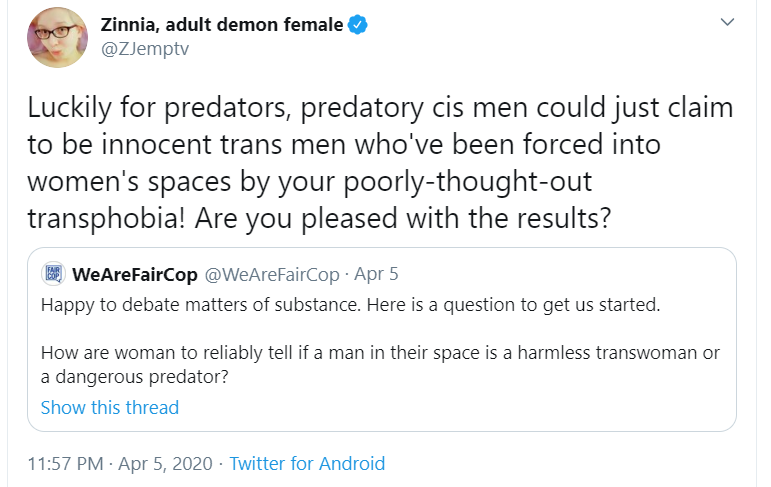
Task: Click the main tweet text about predators
Action: (x=380, y=163)
